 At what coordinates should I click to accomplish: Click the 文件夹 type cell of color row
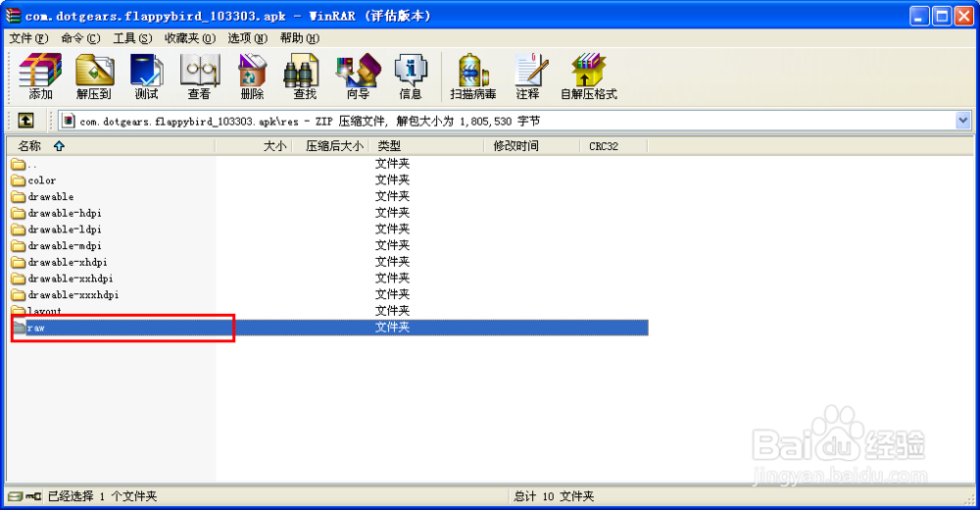point(393,180)
